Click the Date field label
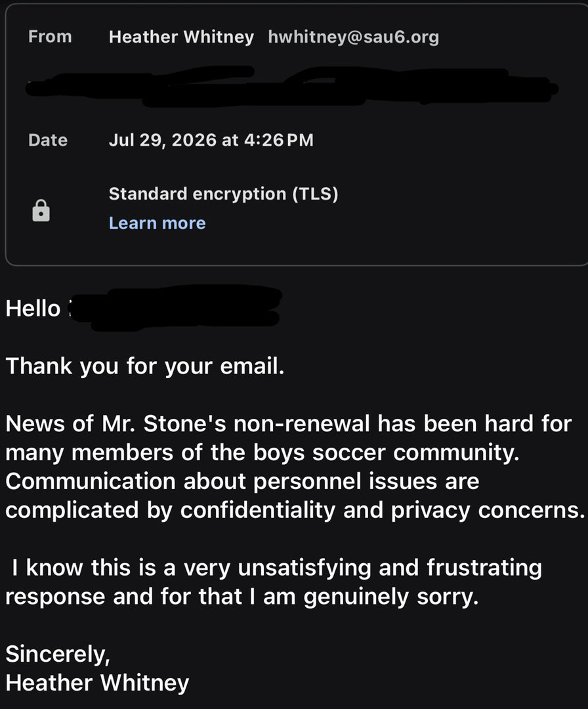Screen dimensions: 588x709 tap(48, 140)
